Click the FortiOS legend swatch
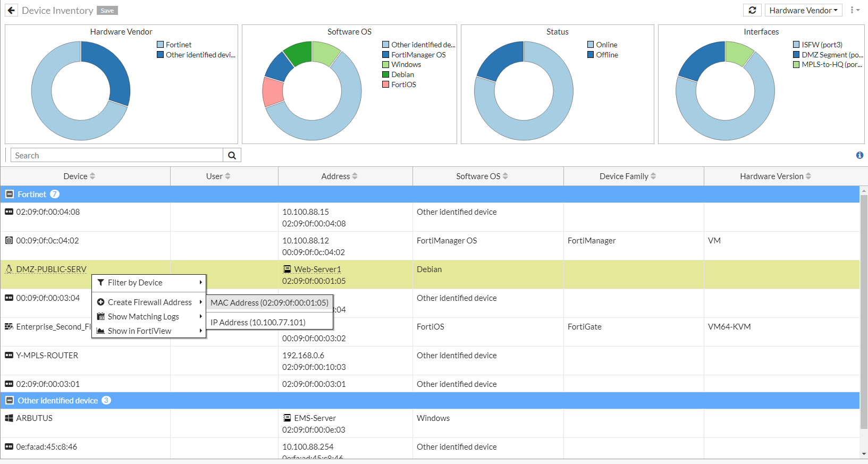This screenshot has width=868, height=464. [x=386, y=85]
